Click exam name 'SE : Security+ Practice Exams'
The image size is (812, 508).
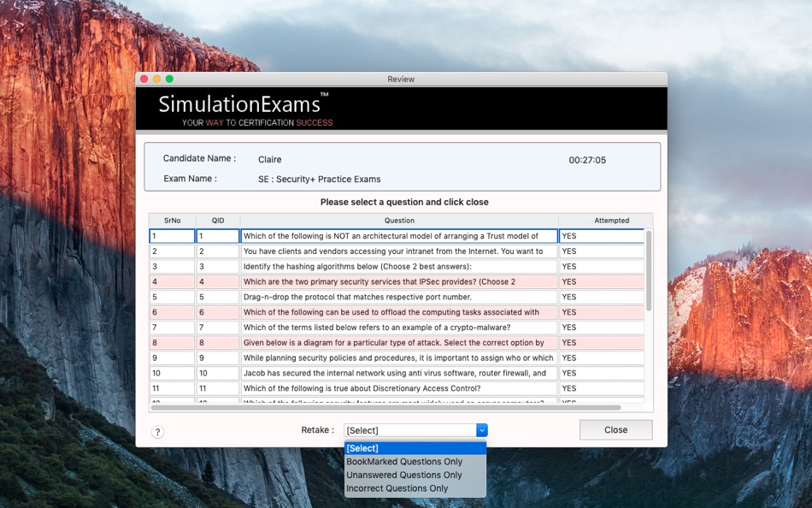[320, 180]
